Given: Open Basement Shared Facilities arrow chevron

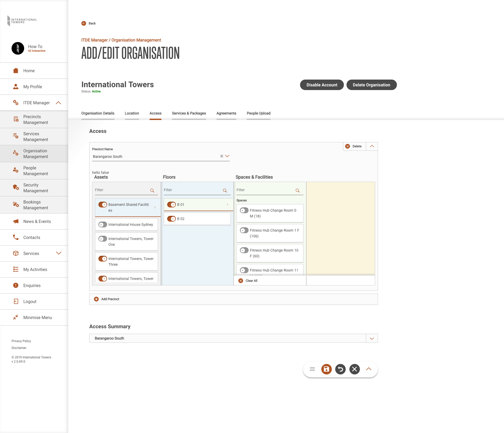Looking at the screenshot, I should coord(155,207).
